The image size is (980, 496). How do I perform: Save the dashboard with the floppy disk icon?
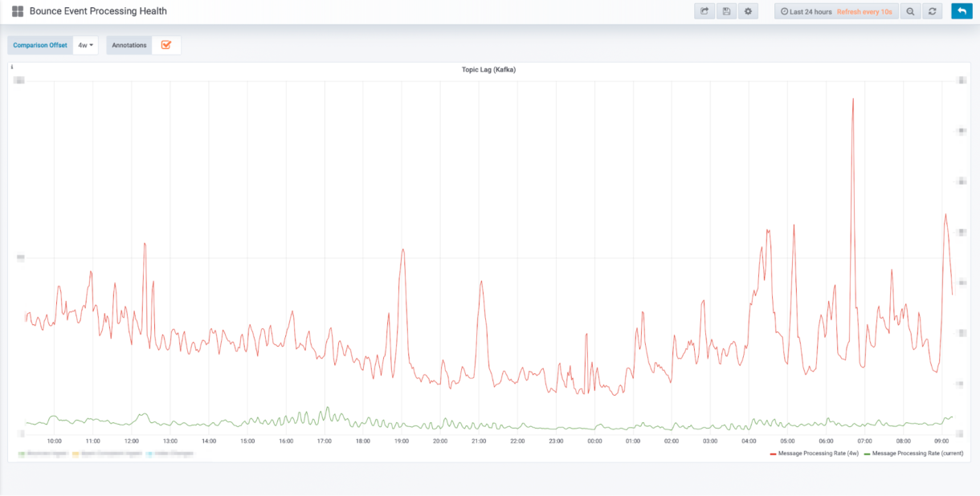pos(726,11)
